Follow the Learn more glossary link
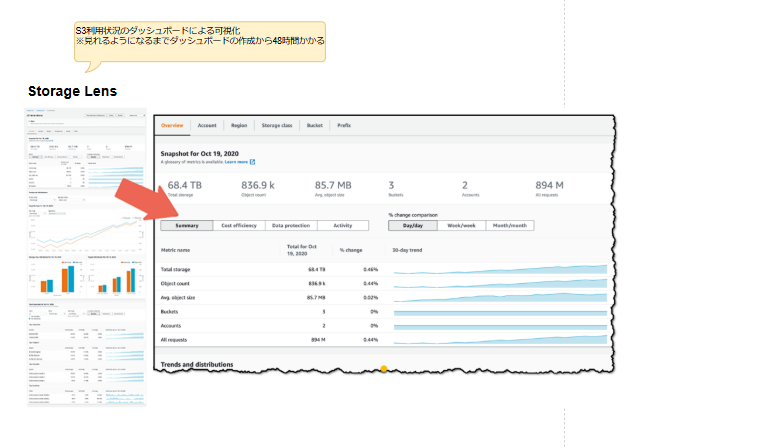This screenshot has width=763, height=448. pos(236,162)
